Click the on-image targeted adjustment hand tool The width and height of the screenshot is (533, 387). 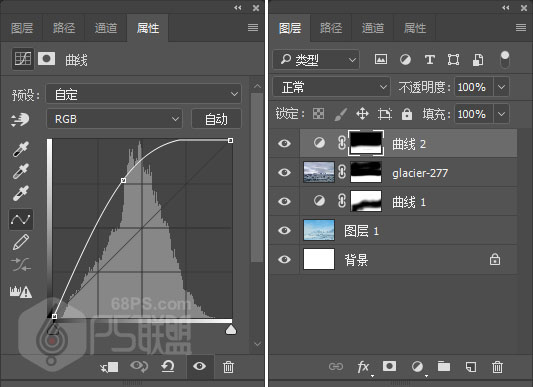(x=20, y=120)
